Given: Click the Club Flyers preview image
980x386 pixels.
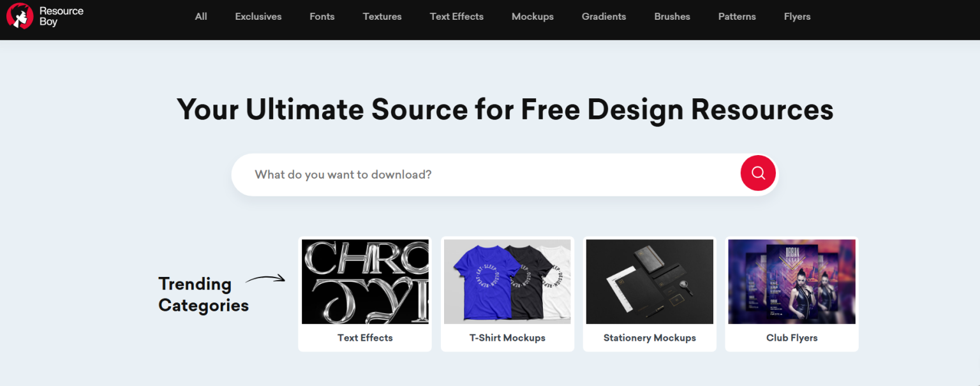Looking at the screenshot, I should [792, 281].
